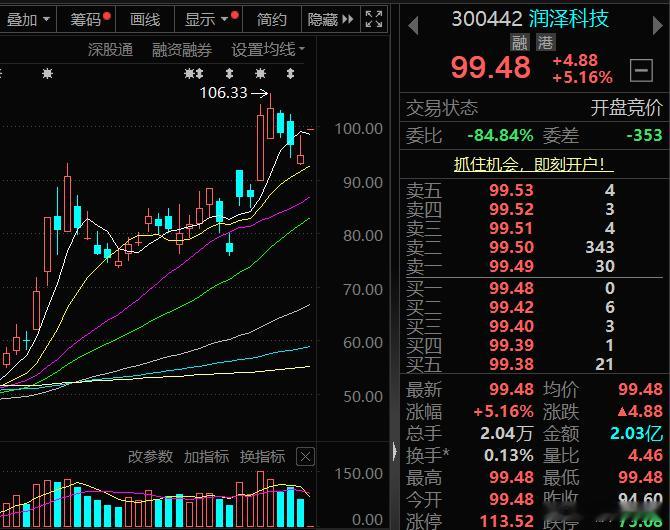Click the sun event marker above the 106.33 label

point(260,74)
